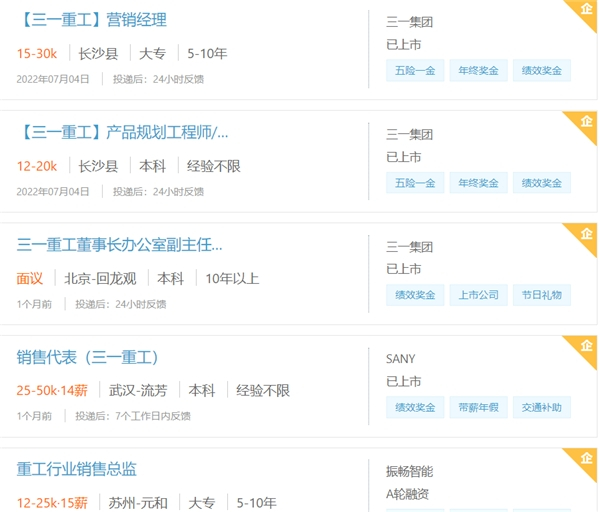Click the 12-20k salary text
The width and height of the screenshot is (600, 512).
(x=37, y=166)
